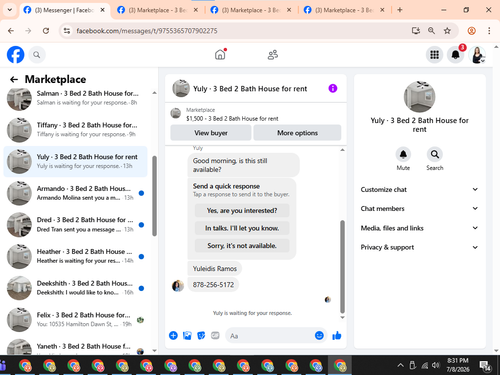Open the emoji picker smiley icon
This screenshot has height=375, width=500.
coord(319,335)
